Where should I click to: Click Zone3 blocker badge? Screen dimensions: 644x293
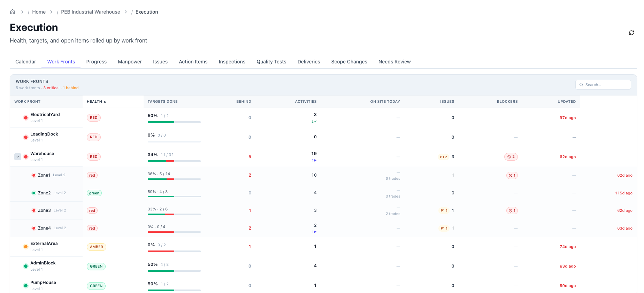click(512, 211)
